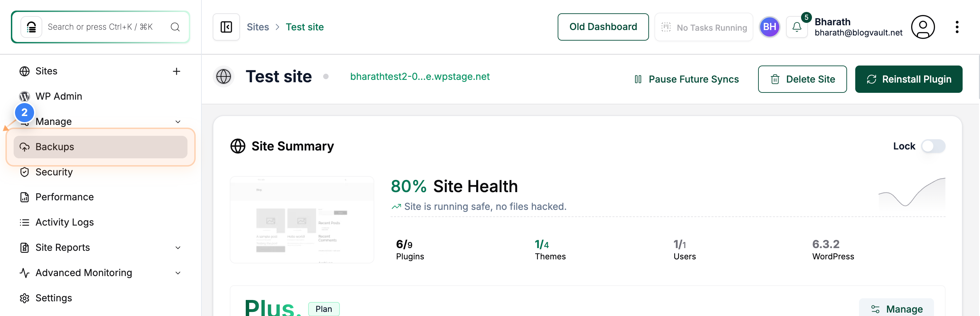This screenshot has height=316, width=980.
Task: Go to Security in the sidebar
Action: 54,172
